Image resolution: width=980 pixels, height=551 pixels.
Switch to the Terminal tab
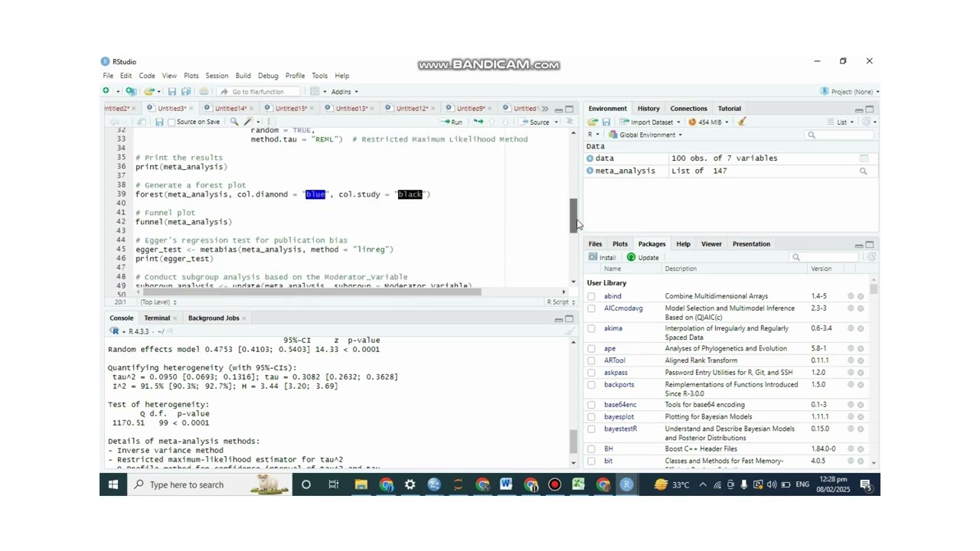tap(157, 318)
